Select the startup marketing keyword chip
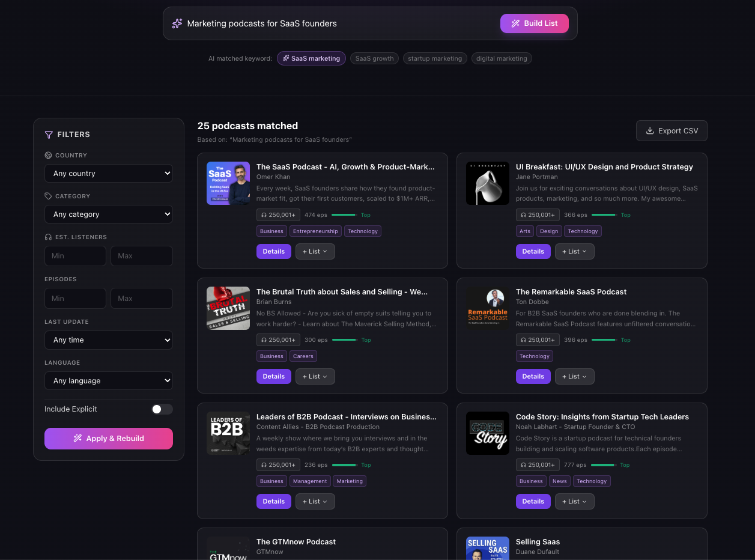The image size is (755, 560). coord(435,58)
